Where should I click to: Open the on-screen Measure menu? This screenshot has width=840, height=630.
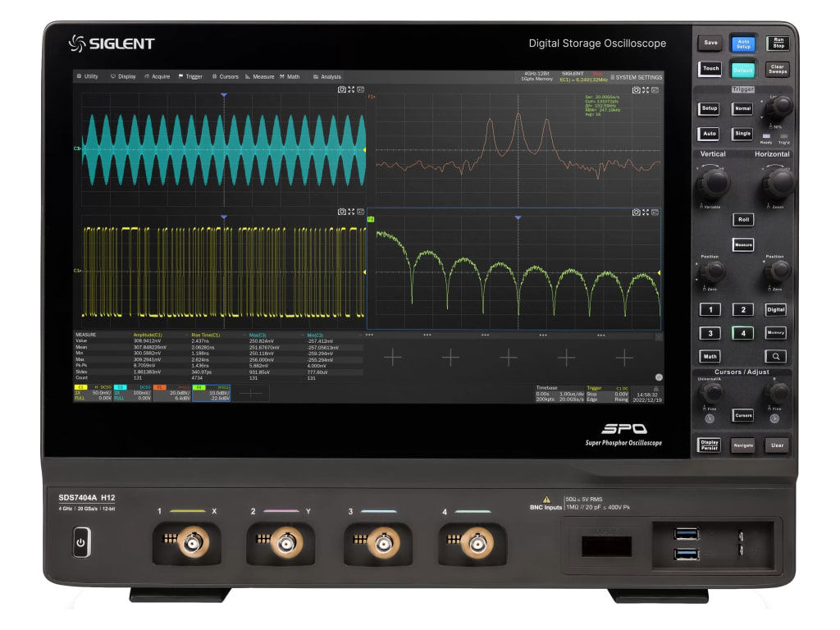260,76
